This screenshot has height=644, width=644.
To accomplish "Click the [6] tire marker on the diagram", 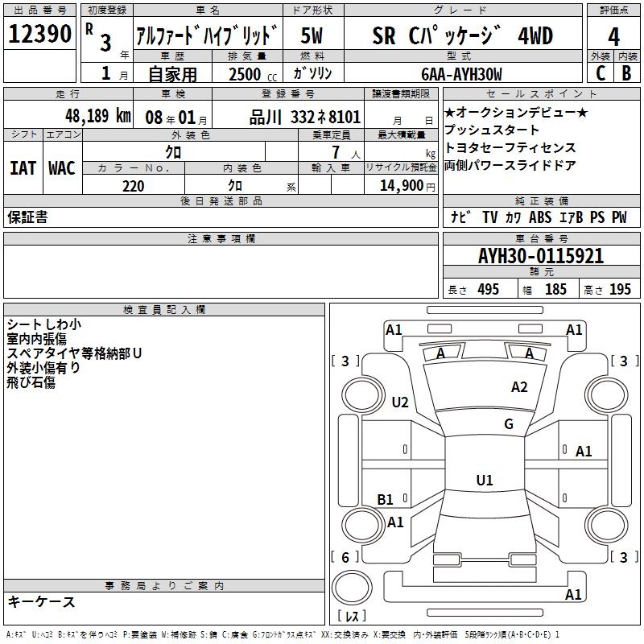I will 345,557.
